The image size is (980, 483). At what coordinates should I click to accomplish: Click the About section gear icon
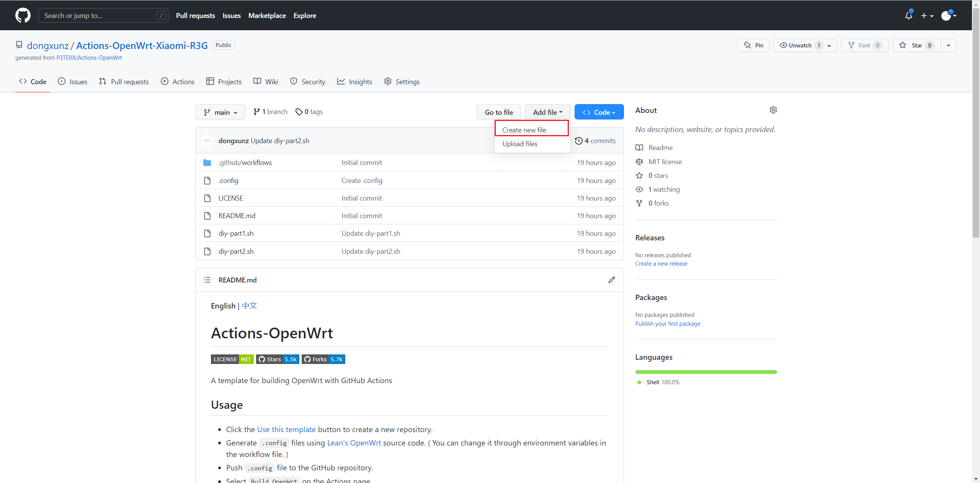(x=773, y=110)
